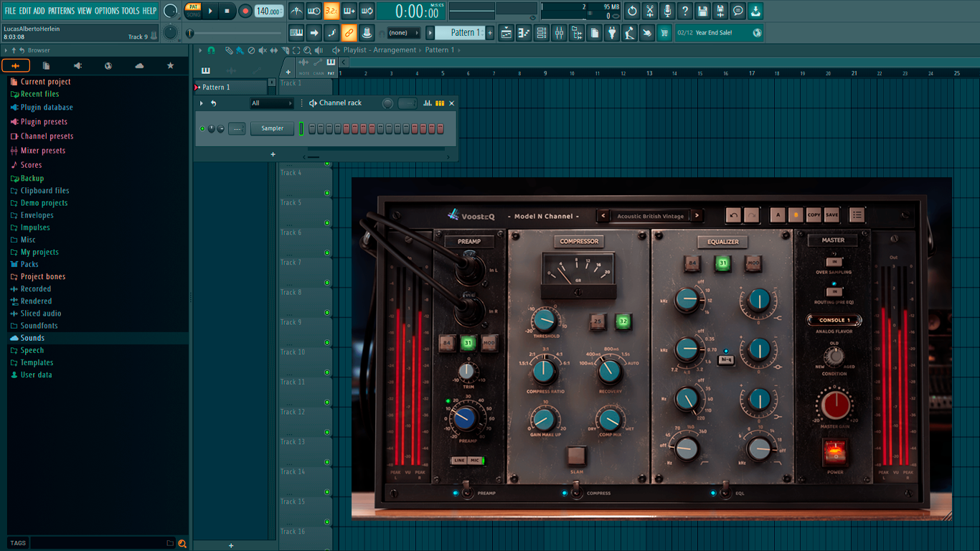Open the mixer view icon
This screenshot has height=551, width=980.
click(559, 33)
